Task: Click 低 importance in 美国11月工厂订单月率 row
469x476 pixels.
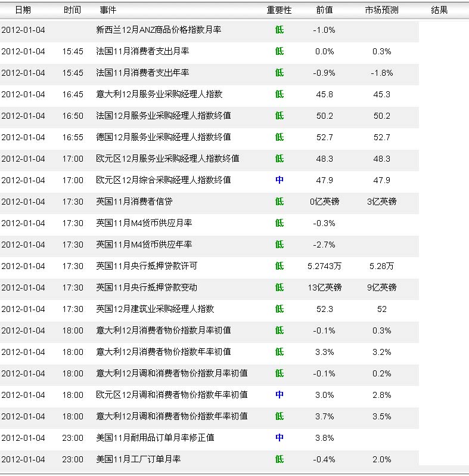Action: tap(279, 459)
